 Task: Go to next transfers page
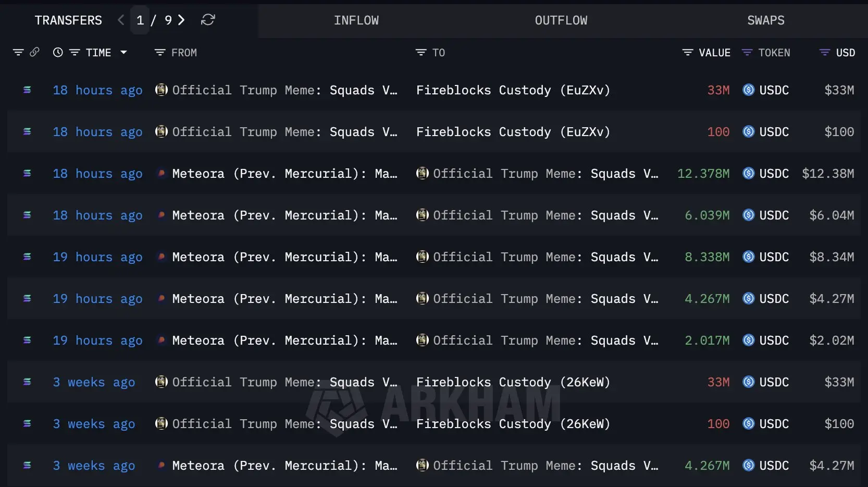[181, 20]
